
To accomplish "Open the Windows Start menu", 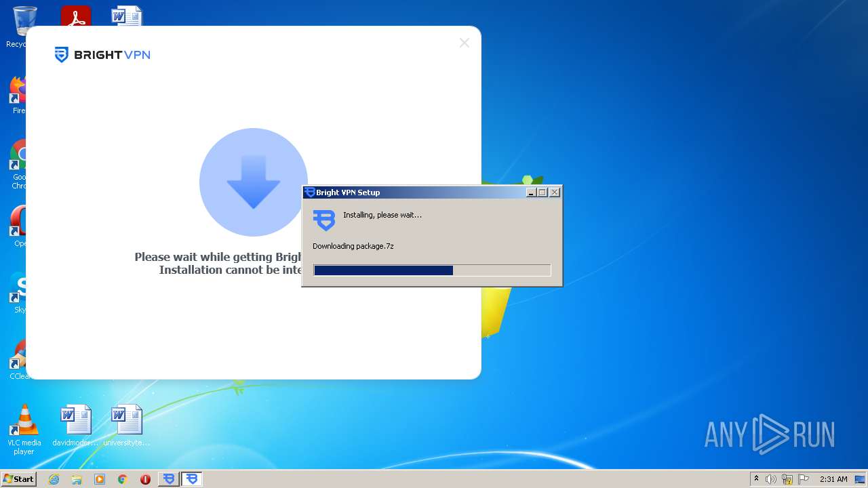I will pyautogui.click(x=19, y=479).
